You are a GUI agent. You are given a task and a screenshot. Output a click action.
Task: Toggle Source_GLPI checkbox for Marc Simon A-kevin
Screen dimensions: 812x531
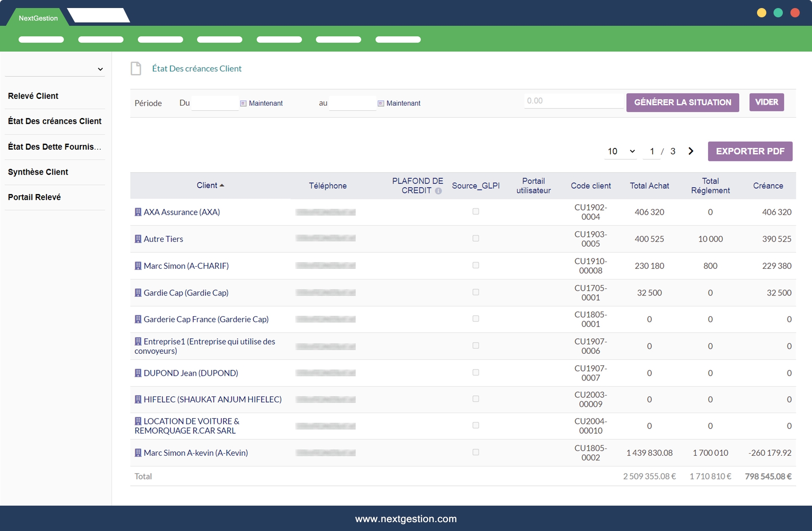[x=476, y=452]
